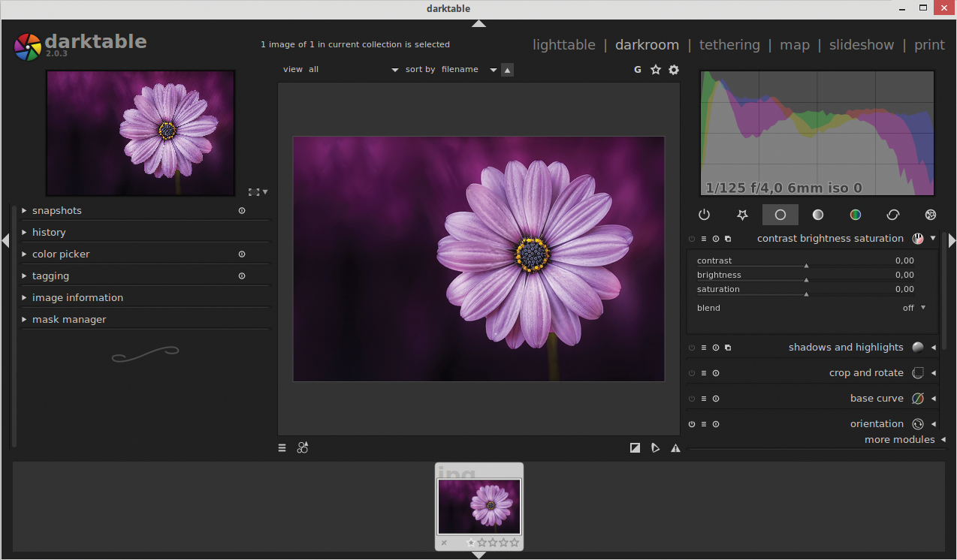Switch to the lighttable view

coord(564,44)
